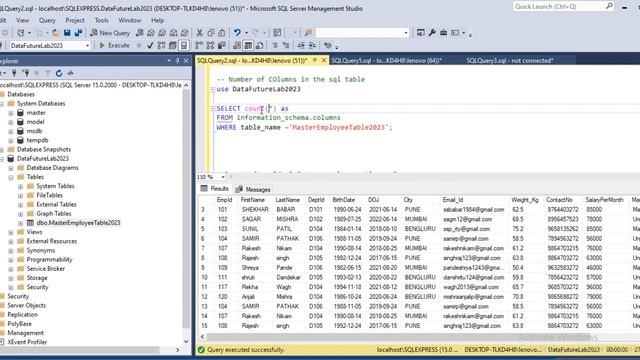Switch to SQLQuery3.sql not connected tab
640x360 pixels.
click(510, 60)
